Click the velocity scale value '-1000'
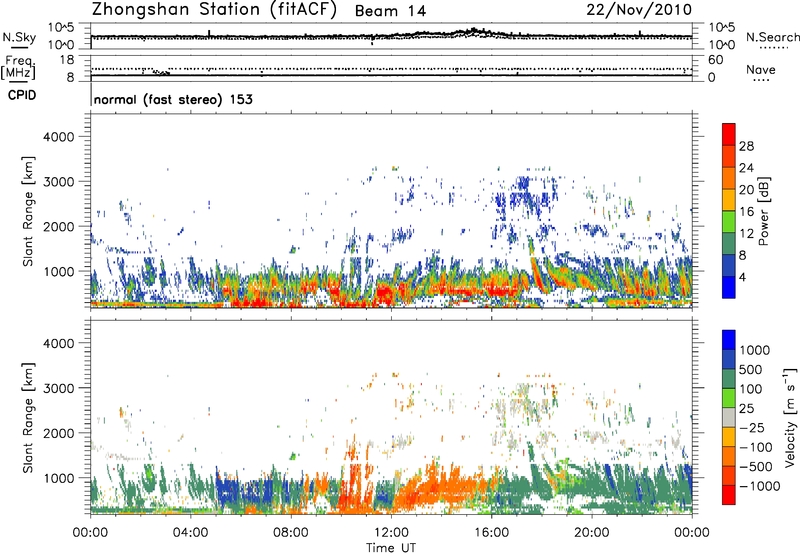 click(x=759, y=486)
